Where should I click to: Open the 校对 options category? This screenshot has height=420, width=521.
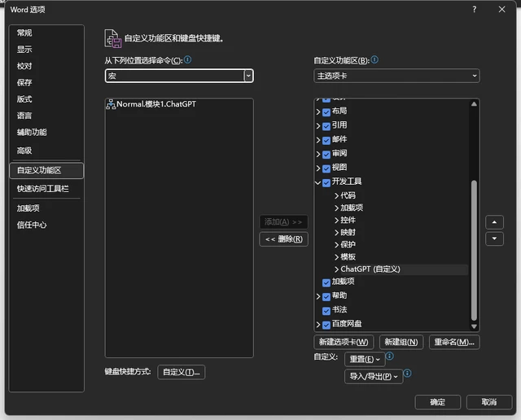click(x=46, y=66)
